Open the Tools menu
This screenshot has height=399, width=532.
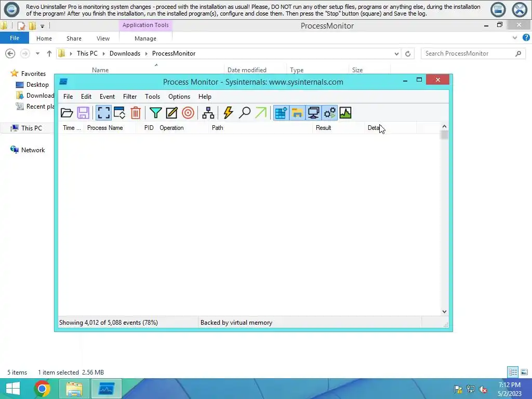click(152, 97)
